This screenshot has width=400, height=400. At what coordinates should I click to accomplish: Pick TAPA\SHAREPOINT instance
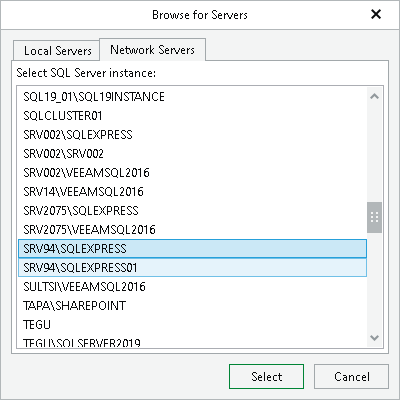click(192, 306)
